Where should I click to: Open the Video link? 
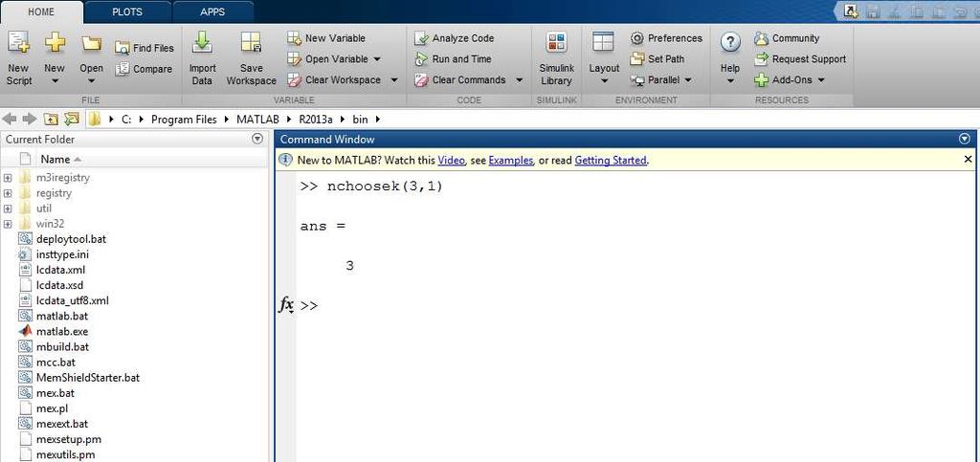click(x=452, y=161)
